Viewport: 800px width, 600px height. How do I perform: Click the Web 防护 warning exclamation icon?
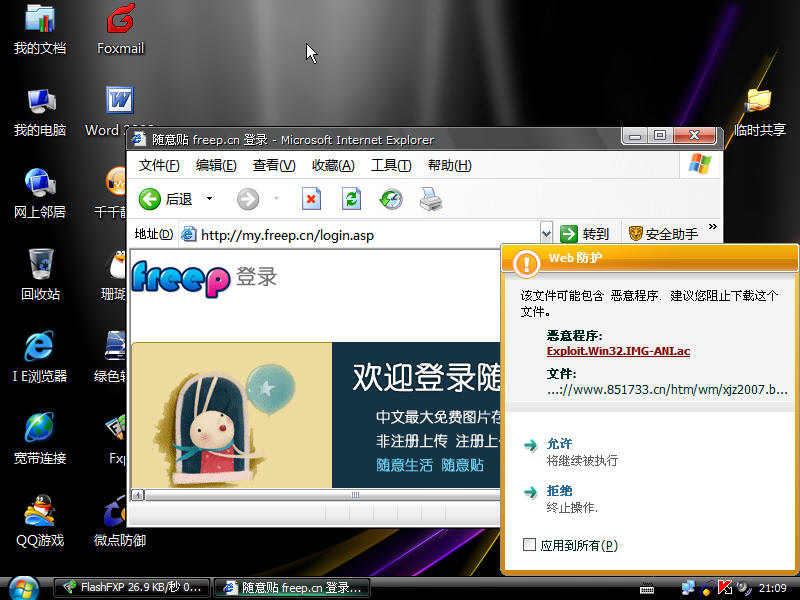pos(526,263)
